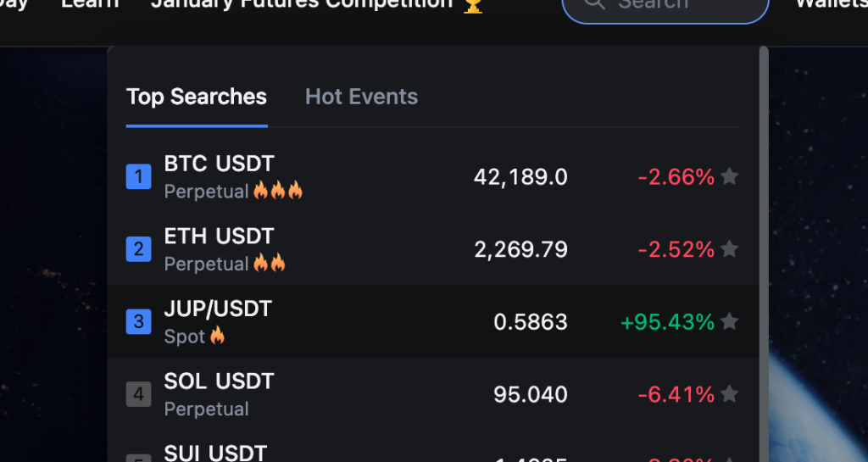Select the Top Searches tab

point(197,97)
